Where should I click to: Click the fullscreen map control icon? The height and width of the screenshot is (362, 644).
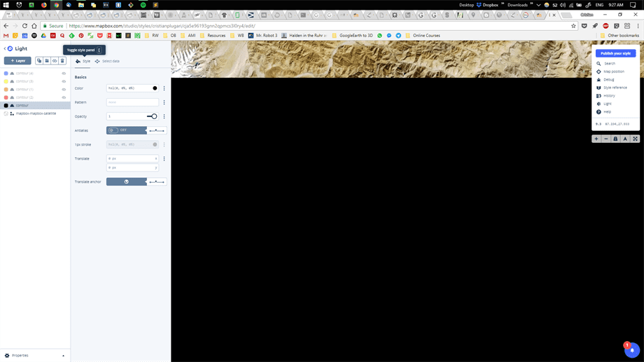(635, 139)
